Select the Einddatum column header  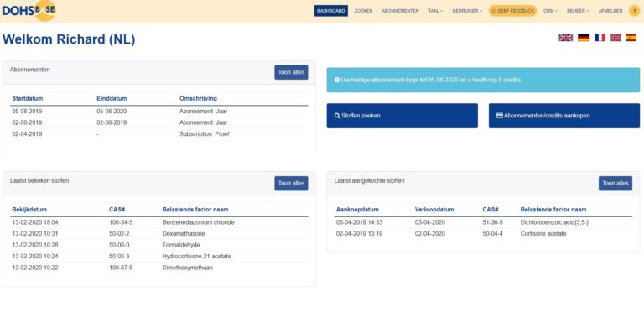[112, 98]
